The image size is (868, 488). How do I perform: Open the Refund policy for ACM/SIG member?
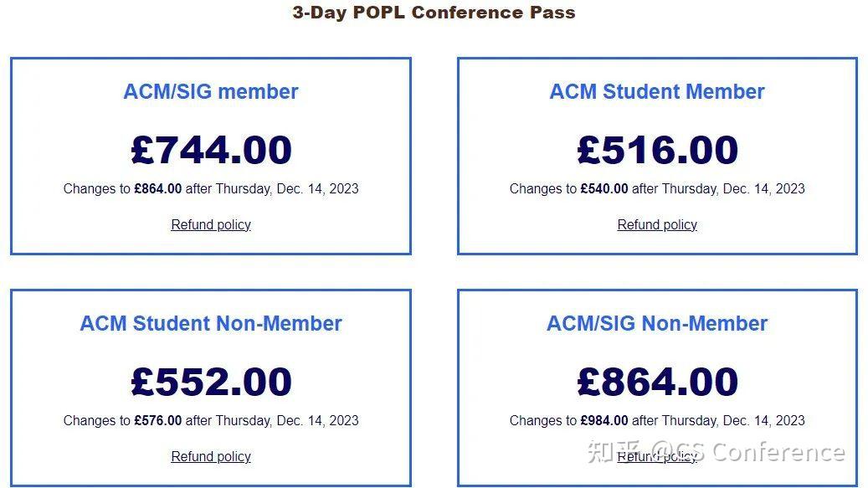click(210, 224)
